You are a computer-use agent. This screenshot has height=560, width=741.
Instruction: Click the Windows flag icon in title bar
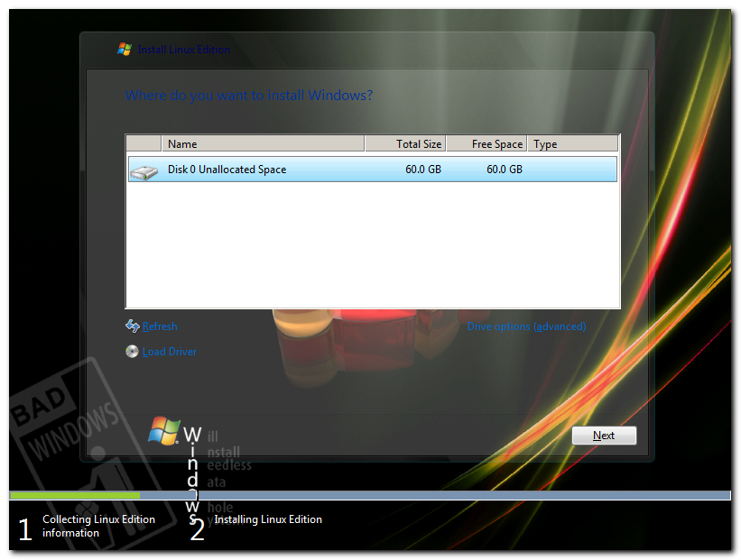(125, 49)
